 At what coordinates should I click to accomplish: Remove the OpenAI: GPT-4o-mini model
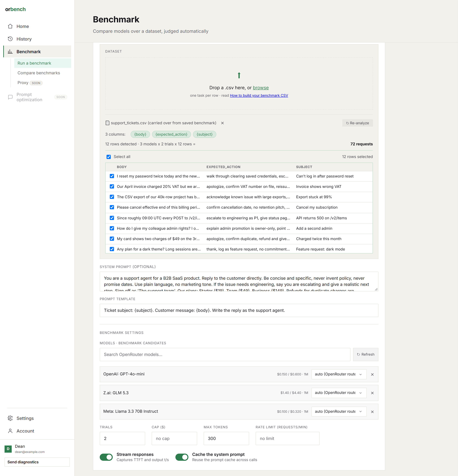372,374
